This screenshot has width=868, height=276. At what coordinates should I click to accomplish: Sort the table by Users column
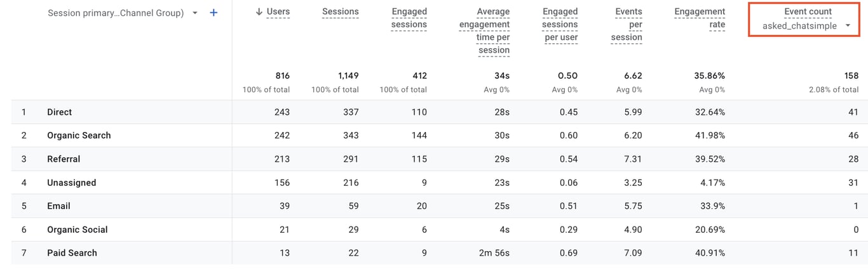click(x=278, y=12)
